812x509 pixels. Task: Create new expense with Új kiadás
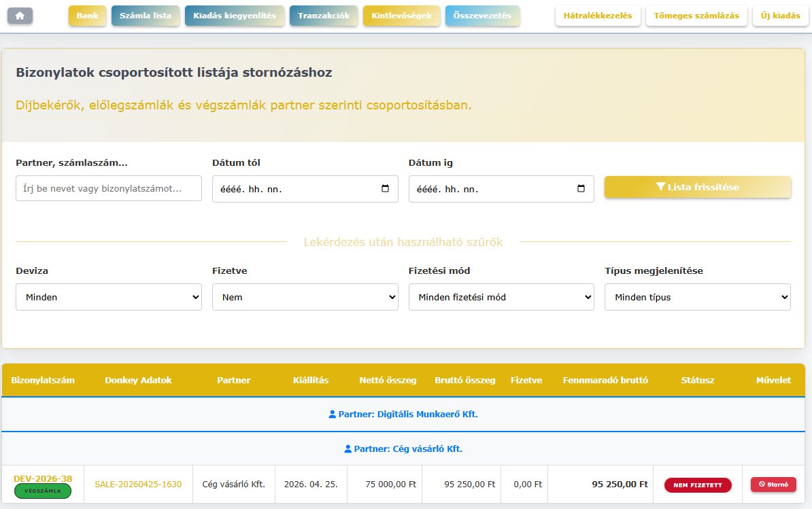coord(780,16)
